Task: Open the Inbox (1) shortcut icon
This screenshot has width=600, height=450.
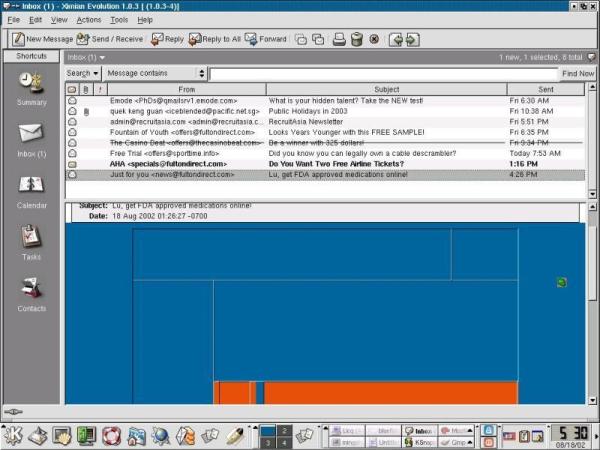Action: point(31,133)
